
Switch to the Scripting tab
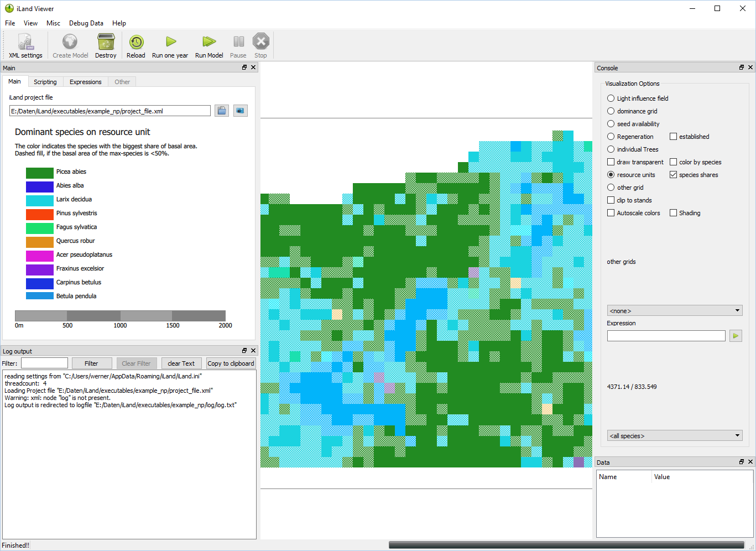45,82
